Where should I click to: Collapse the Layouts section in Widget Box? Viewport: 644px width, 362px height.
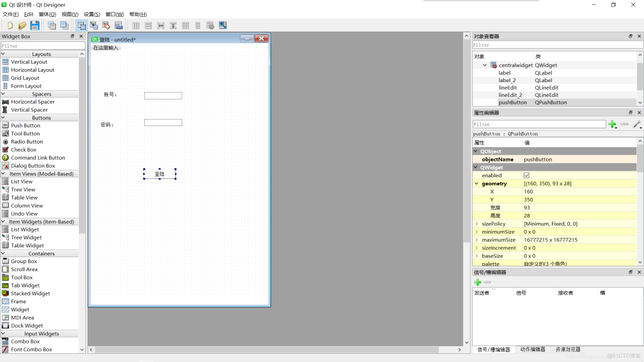point(43,54)
